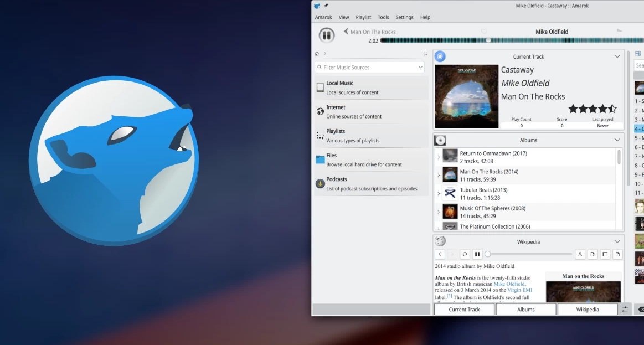Open the Tools menu
The height and width of the screenshot is (345, 644).
pos(383,17)
